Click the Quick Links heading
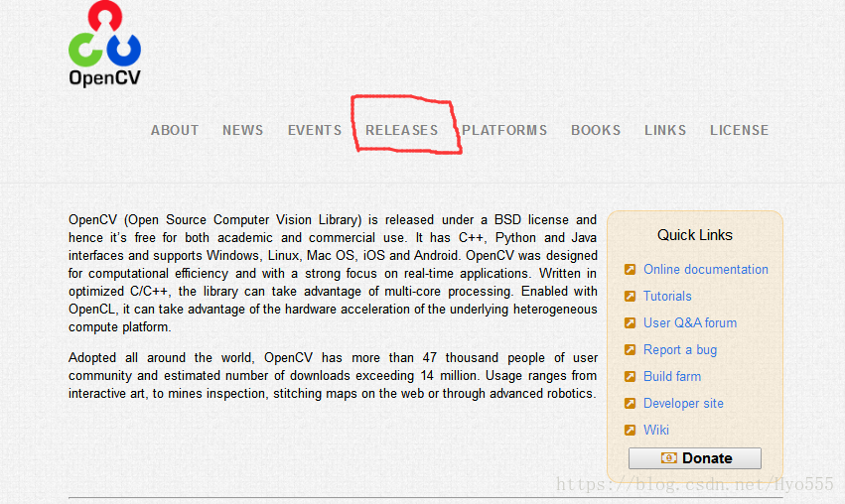Viewport: 845px width, 504px height. click(x=695, y=235)
